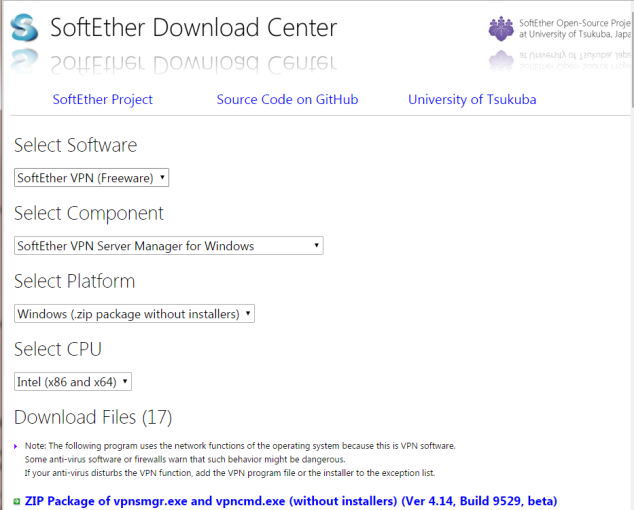Click the SoftEther Download Center title
The image size is (634, 510).
pyautogui.click(x=193, y=28)
